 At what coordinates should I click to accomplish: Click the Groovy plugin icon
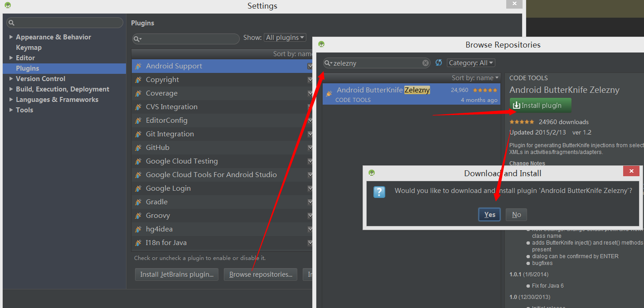tap(138, 216)
